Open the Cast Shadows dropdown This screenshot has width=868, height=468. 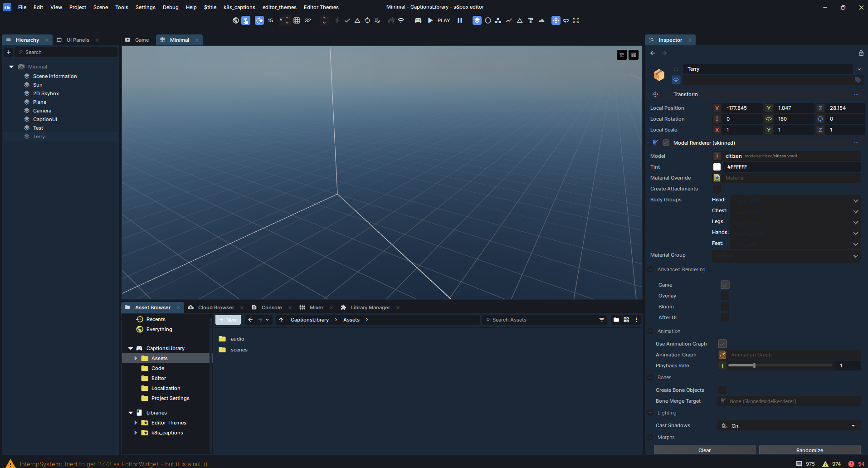789,426
